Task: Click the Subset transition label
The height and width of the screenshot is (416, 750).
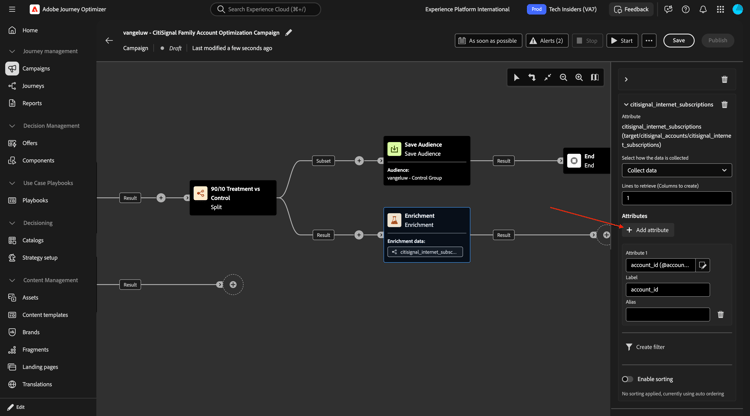Action: (x=323, y=161)
